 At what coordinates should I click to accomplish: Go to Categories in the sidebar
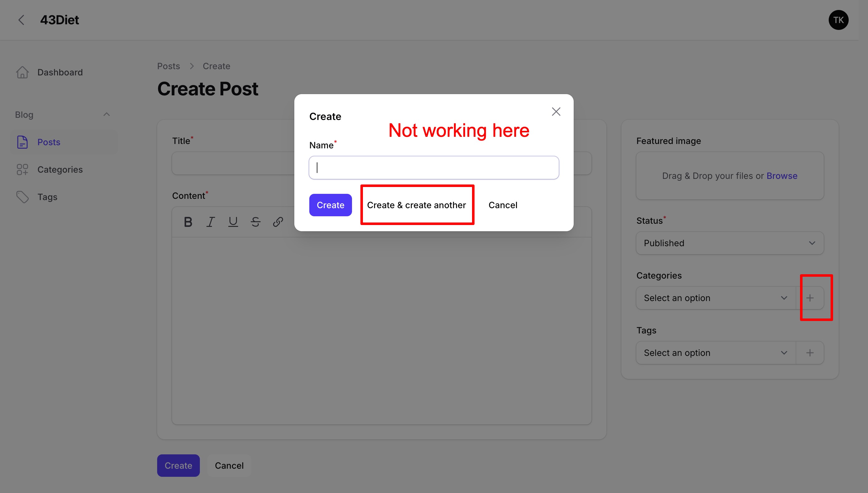[x=60, y=169]
